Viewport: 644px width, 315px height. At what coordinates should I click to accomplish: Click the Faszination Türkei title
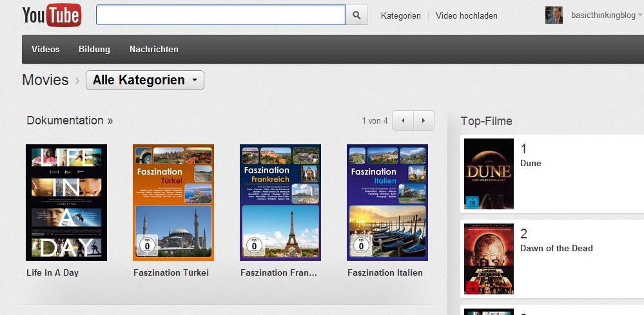point(171,272)
